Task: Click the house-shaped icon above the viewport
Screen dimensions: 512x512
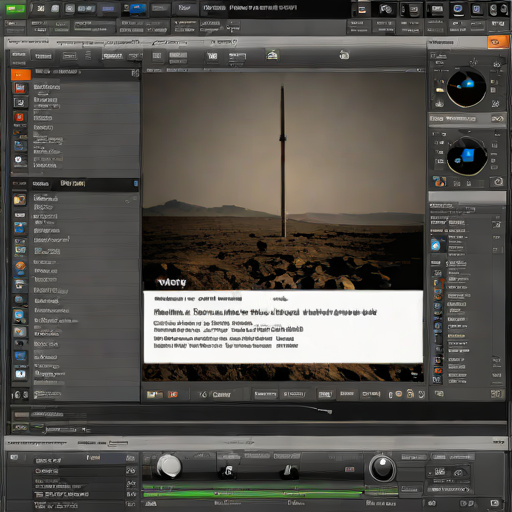Action: point(272,55)
